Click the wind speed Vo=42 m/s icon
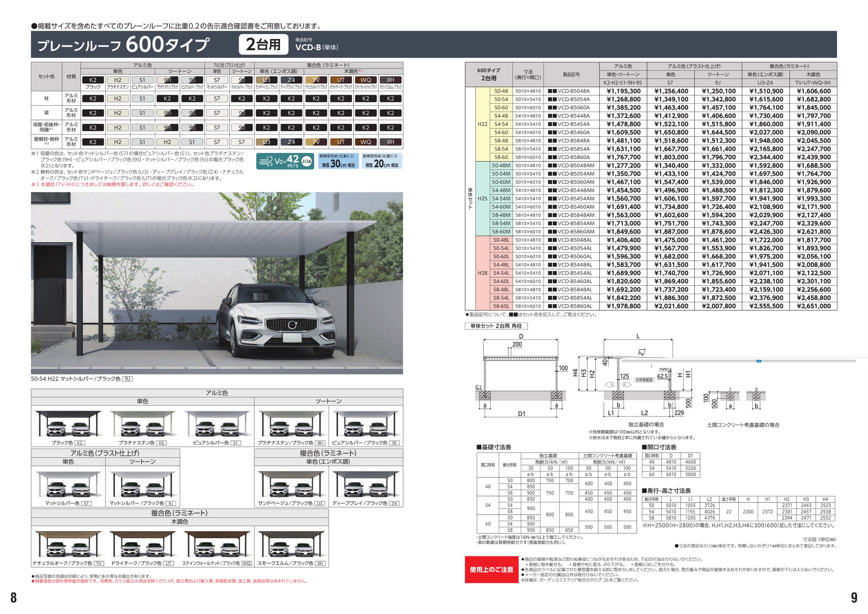The image size is (868, 614). click(286, 161)
